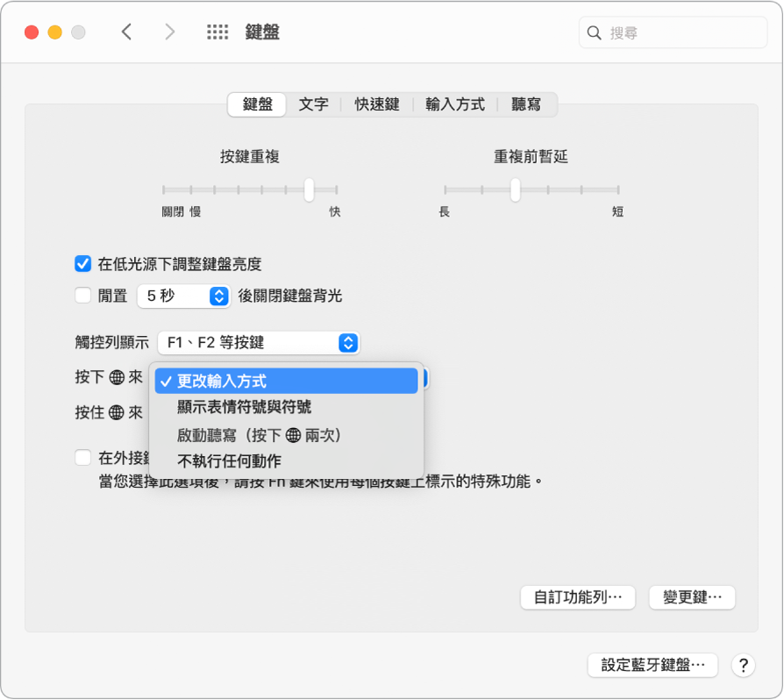Screen dimensions: 784x700
Task: Check the external keyboard F1 F2 checkbox
Action: click(x=82, y=457)
